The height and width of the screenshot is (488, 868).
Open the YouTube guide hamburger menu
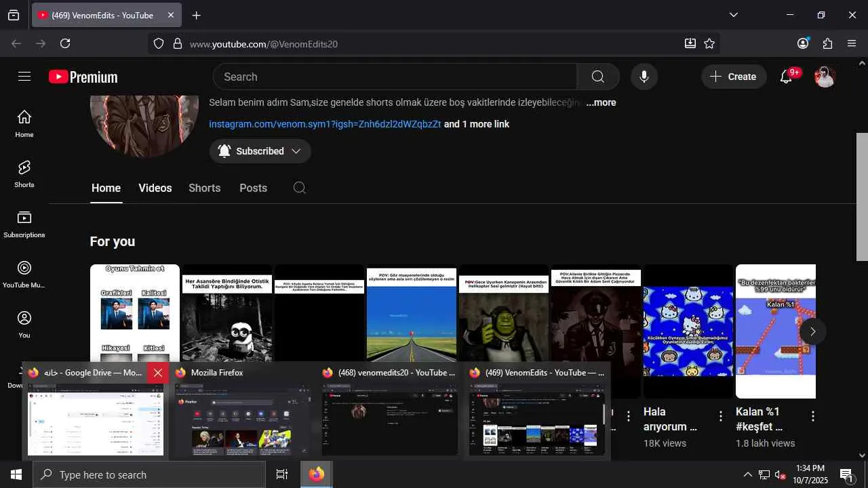tap(24, 77)
